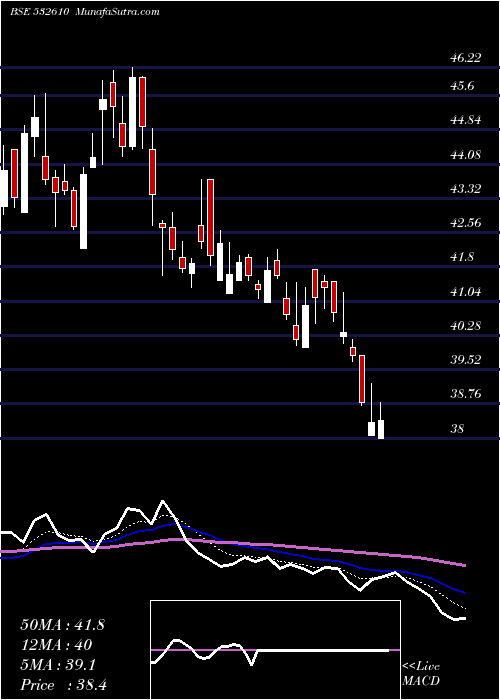This screenshot has width=500, height=700.
Task: Click the 50MA : 41.8 readout
Action: coord(62,625)
